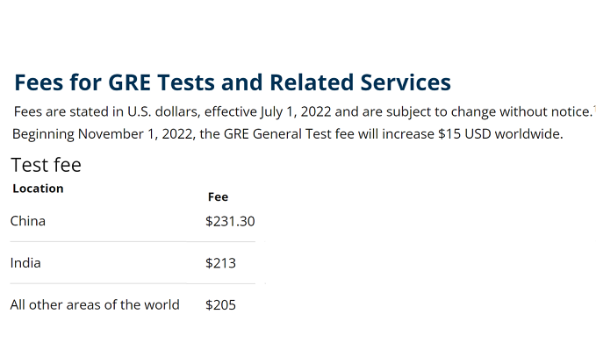The image size is (596, 364).
Task: Click the 'effective July 1, 2022' text
Action: click(268, 111)
